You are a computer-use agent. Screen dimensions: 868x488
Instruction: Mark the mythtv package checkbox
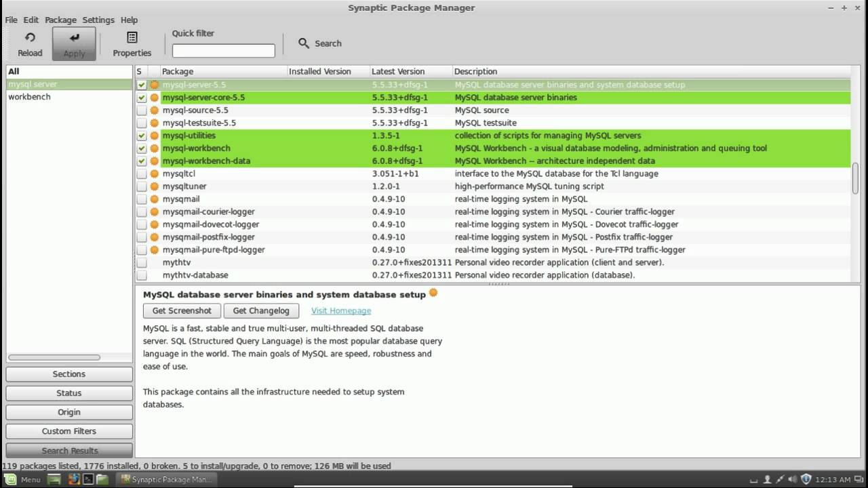142,263
